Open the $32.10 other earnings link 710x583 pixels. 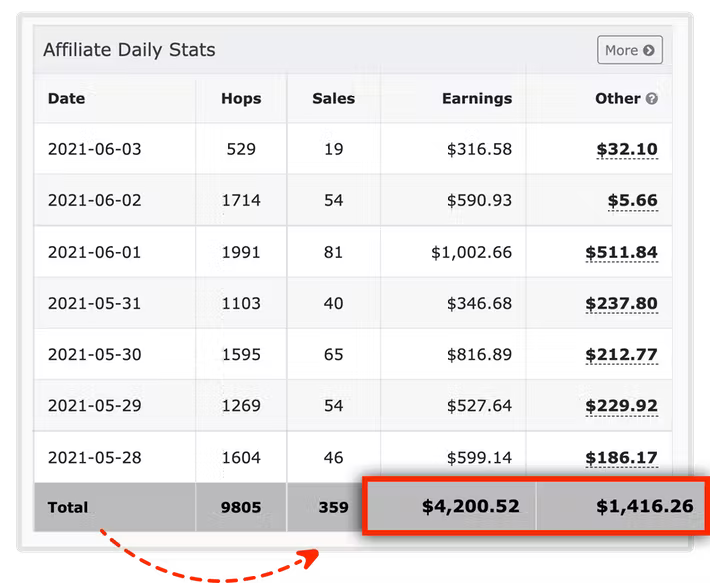coord(627,149)
